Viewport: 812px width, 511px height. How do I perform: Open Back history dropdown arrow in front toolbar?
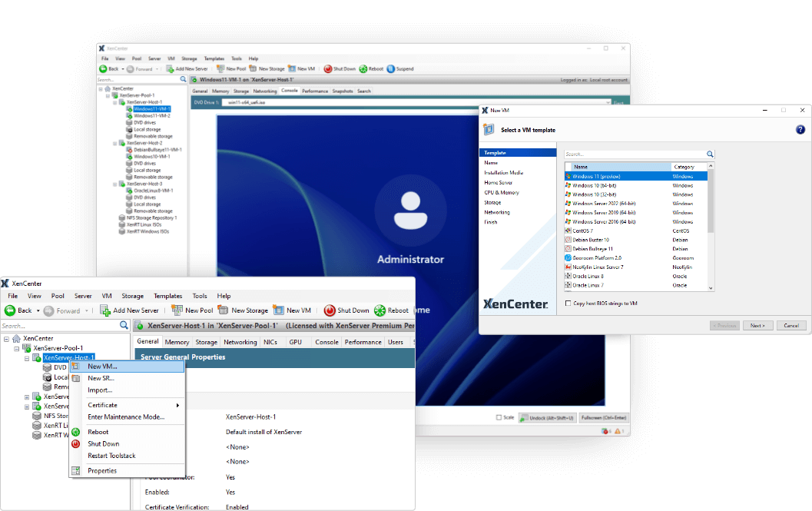click(x=38, y=311)
